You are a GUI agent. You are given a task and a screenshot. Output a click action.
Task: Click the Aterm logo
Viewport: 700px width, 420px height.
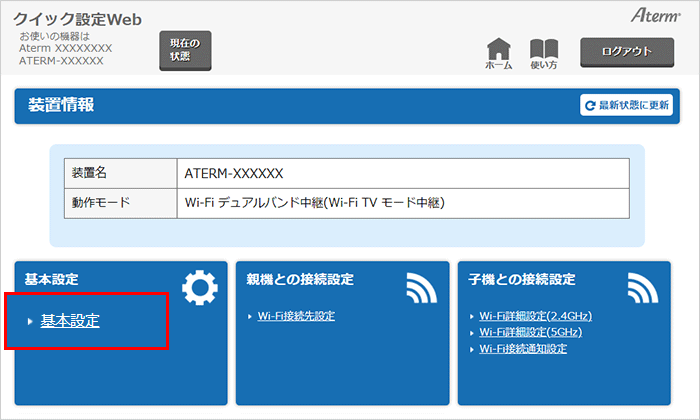pos(655,17)
